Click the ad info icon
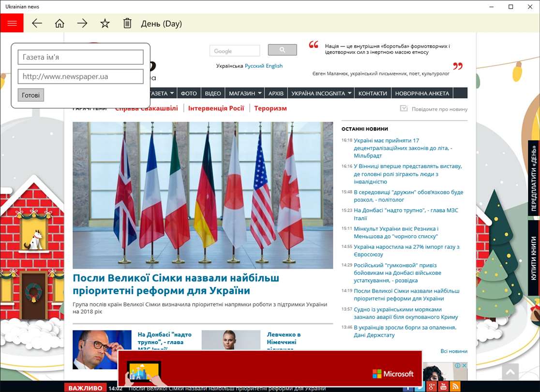 [458, 365]
